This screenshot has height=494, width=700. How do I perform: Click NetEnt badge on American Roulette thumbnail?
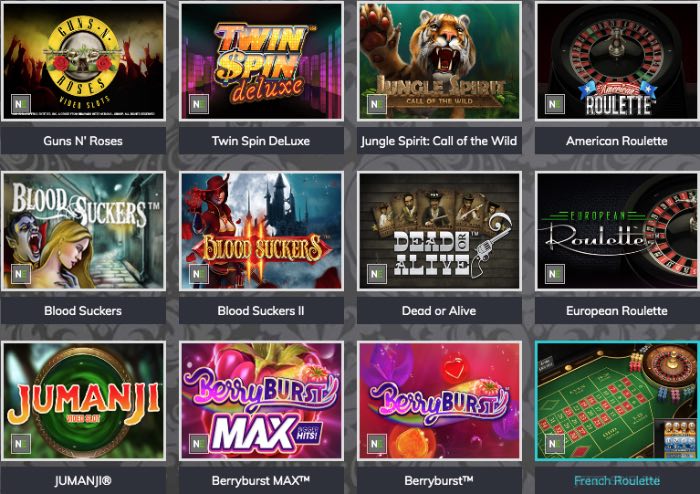click(554, 104)
